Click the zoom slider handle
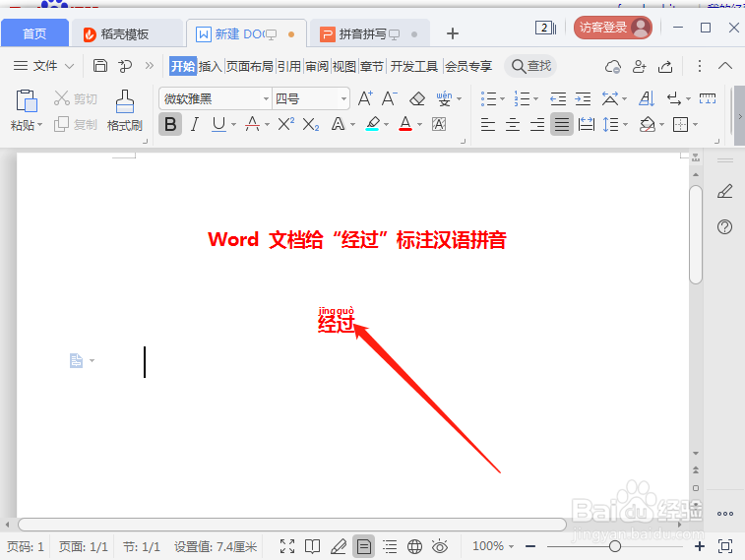This screenshot has height=560, width=745. coord(615,546)
